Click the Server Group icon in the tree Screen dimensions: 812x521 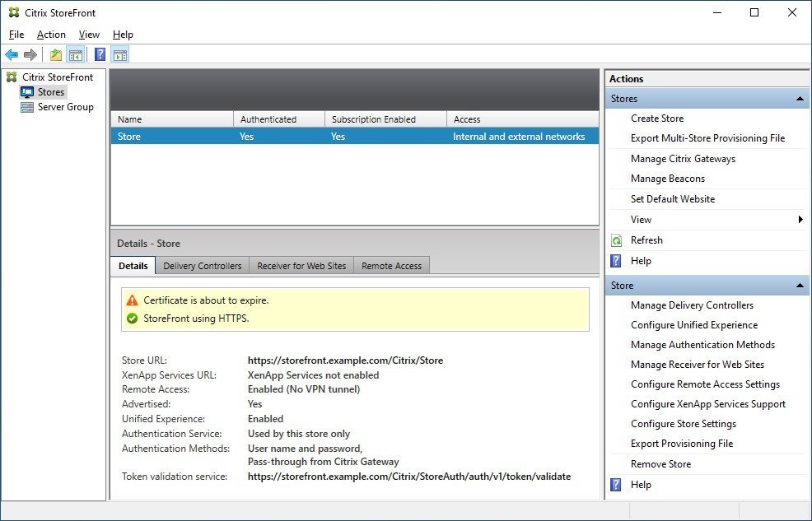[27, 107]
